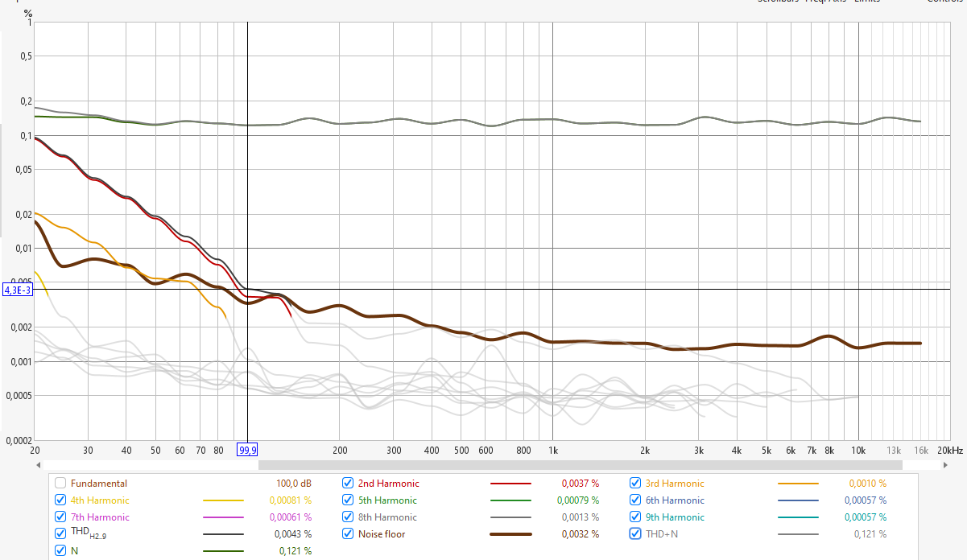Viewport: 967px width, 560px height.
Task: Uncheck the 9th Harmonic checkbox
Action: coord(635,517)
